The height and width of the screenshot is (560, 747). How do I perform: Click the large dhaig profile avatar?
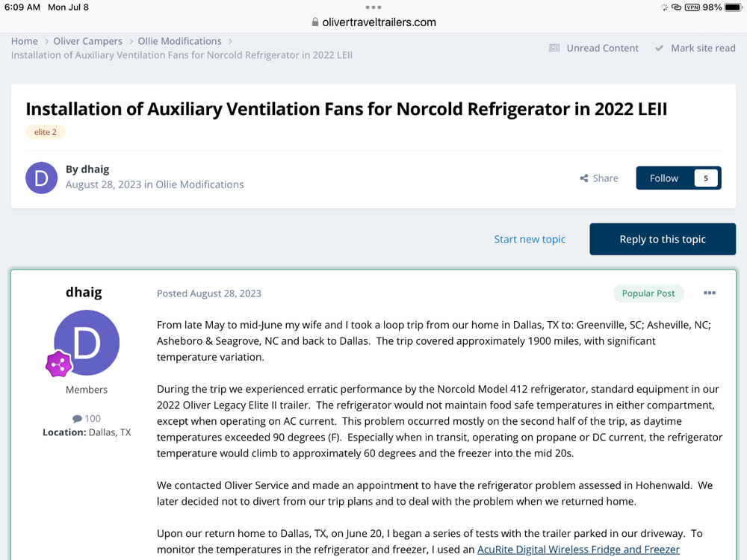[87, 343]
